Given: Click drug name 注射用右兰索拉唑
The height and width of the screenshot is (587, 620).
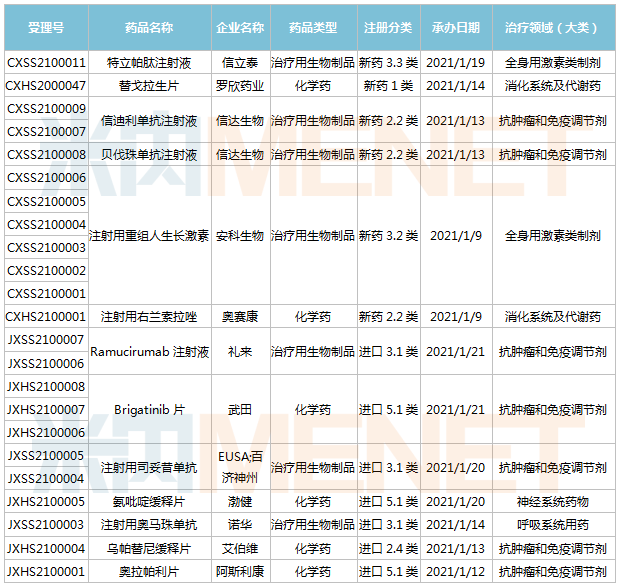Looking at the screenshot, I should click(x=149, y=317).
